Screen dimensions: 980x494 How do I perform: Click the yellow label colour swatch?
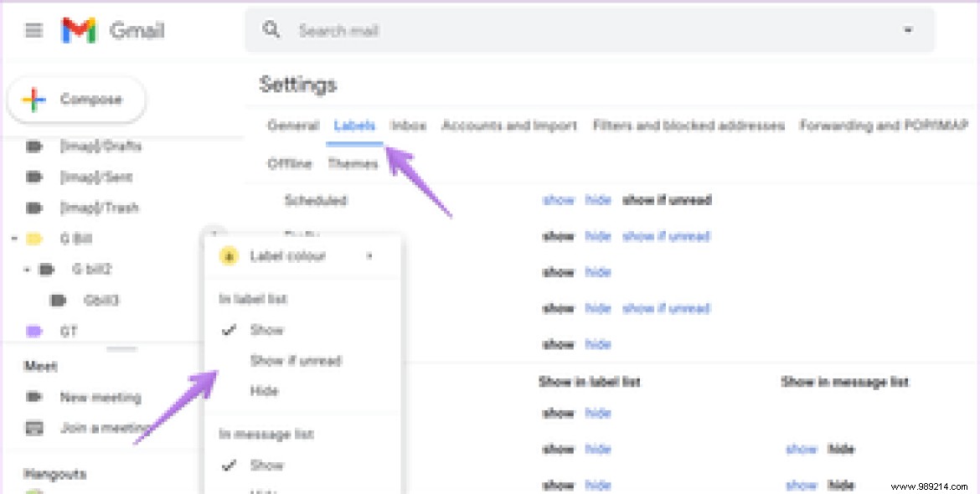coord(227,255)
